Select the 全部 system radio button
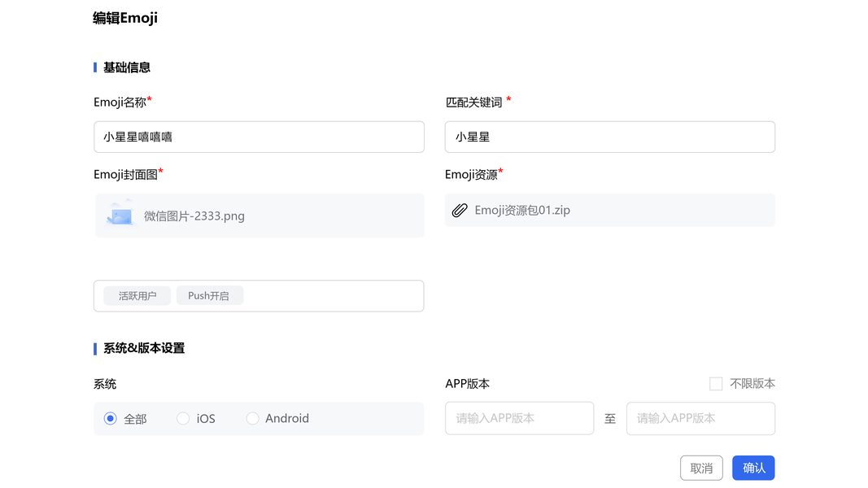This screenshot has height=488, width=868. 111,419
